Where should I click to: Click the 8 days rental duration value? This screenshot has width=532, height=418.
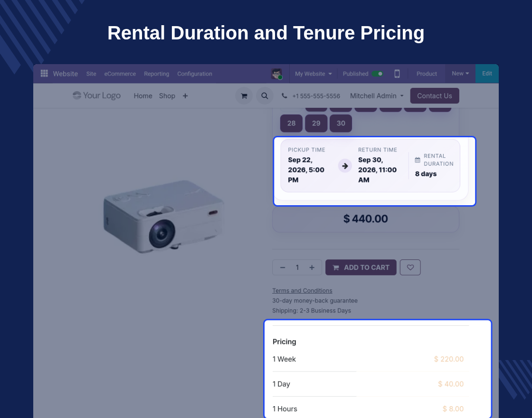(x=426, y=174)
